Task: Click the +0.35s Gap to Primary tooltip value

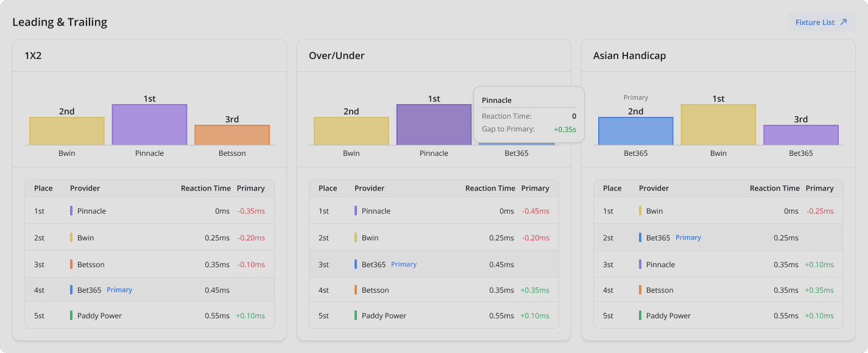Action: 565,129
